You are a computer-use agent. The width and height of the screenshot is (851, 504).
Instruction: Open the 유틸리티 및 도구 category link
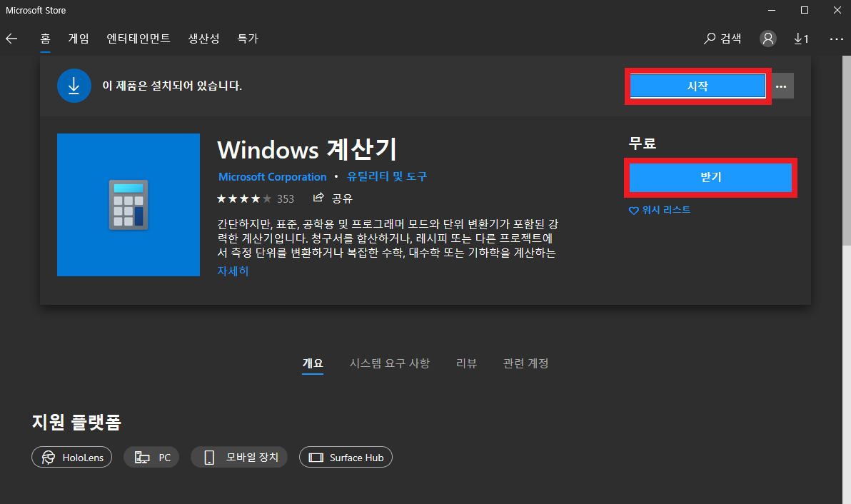click(x=387, y=177)
